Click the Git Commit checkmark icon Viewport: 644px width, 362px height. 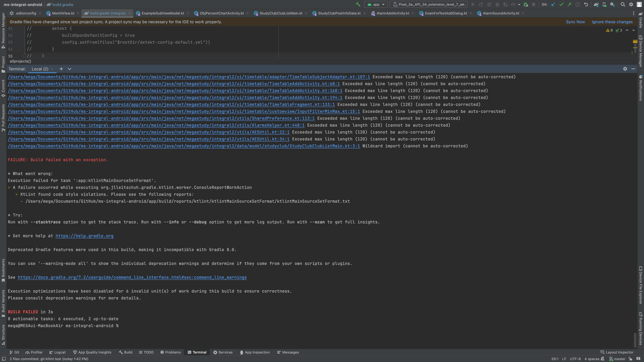561,5
